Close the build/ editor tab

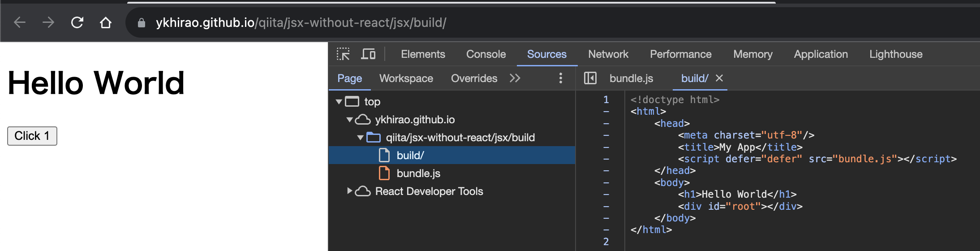[x=719, y=78]
